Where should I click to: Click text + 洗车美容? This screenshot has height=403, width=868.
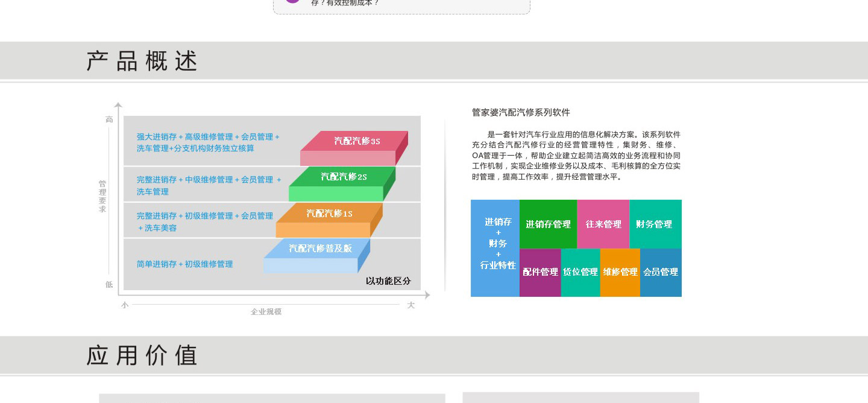click(x=157, y=228)
